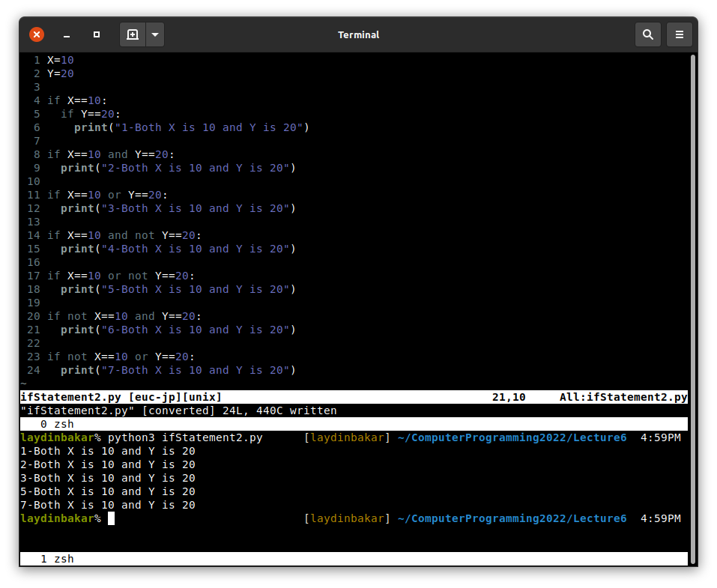717x588 pixels.
Task: Click the vertical scrollbar on right edge
Action: coord(692,300)
